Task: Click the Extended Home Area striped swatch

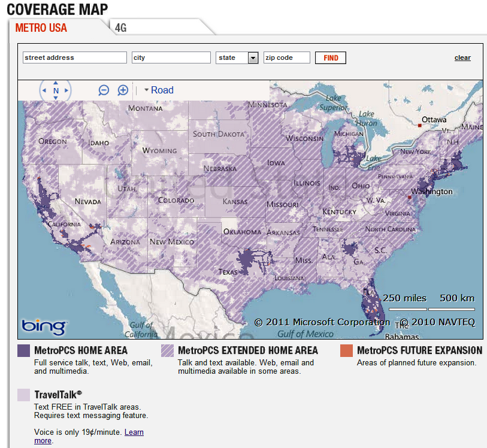Action: coord(167,350)
